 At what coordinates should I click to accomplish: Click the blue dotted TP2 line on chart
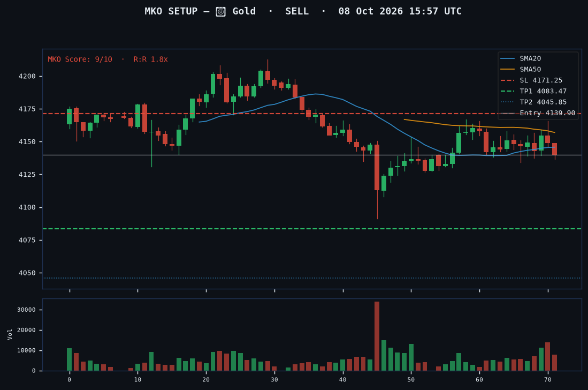tap(312, 278)
